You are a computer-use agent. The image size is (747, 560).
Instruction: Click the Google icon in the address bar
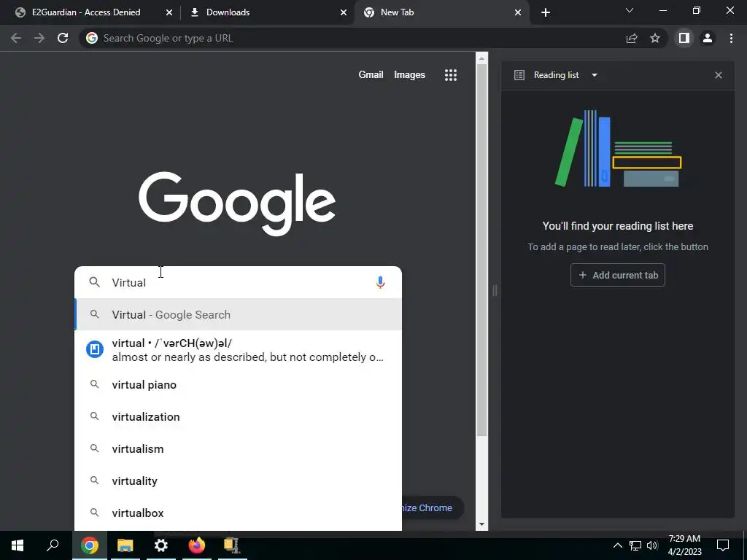92,38
